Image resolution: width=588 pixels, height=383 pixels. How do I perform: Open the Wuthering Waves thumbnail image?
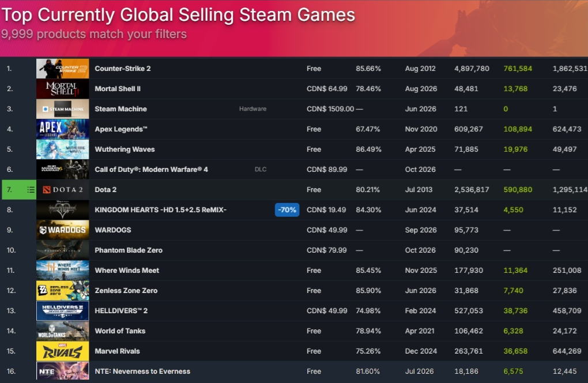(63, 149)
